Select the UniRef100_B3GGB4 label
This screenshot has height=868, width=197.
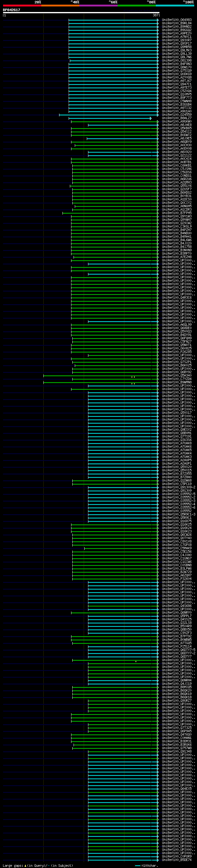(176, 104)
